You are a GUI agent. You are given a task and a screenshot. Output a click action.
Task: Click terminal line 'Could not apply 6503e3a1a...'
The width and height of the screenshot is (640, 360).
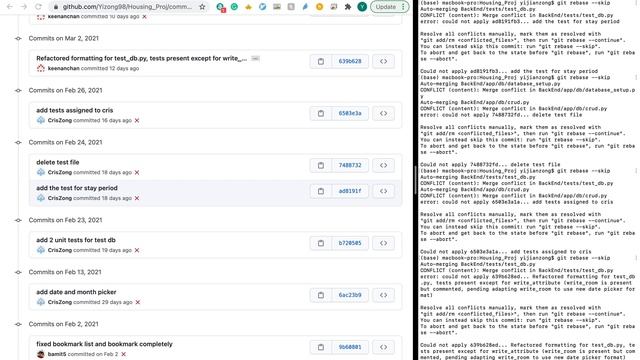506,252
